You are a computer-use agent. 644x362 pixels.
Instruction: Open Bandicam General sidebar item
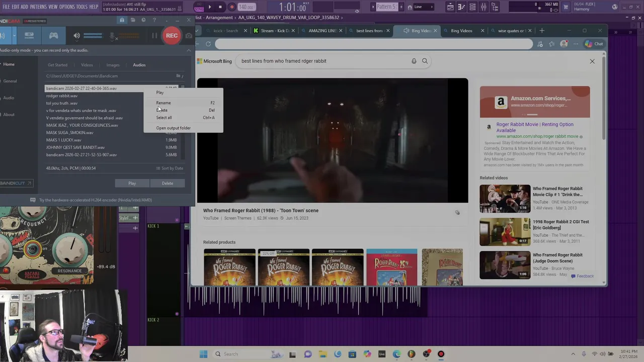pos(10,81)
